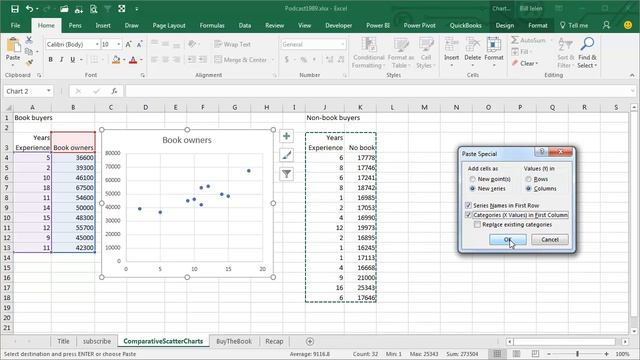Viewport: 640px width, 360px height.
Task: Click the Clear eraser button
Action: pyautogui.click(x=525, y=63)
